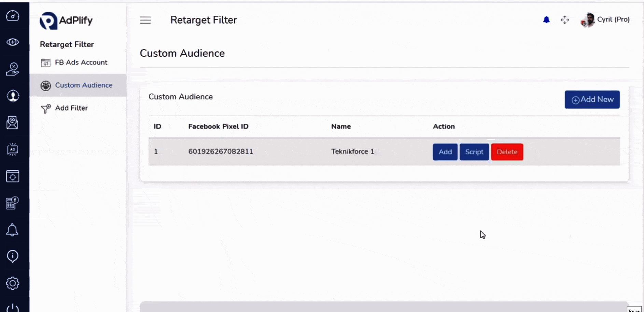The image size is (644, 312).
Task: Click the blue notification bell in header
Action: click(x=546, y=20)
